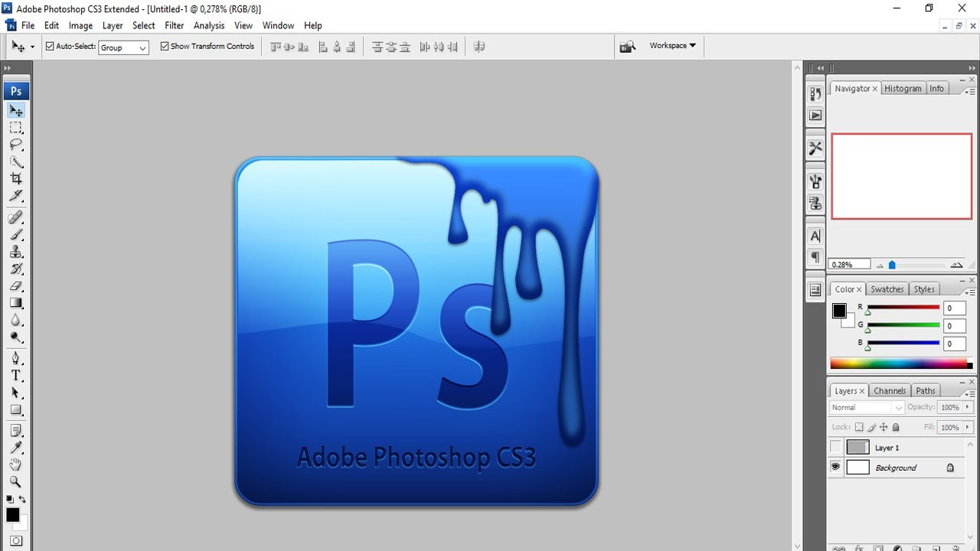Click the Navigator zoom slider handle
The width and height of the screenshot is (980, 551).
[892, 265]
